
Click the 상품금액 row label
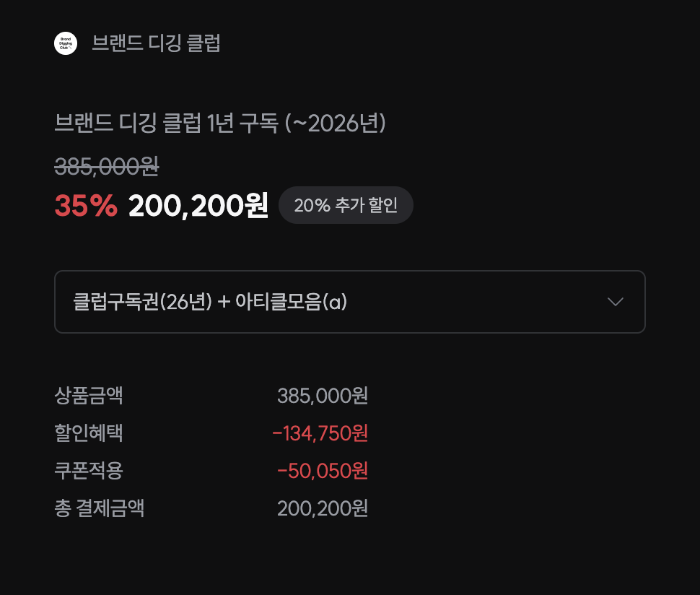click(x=89, y=396)
